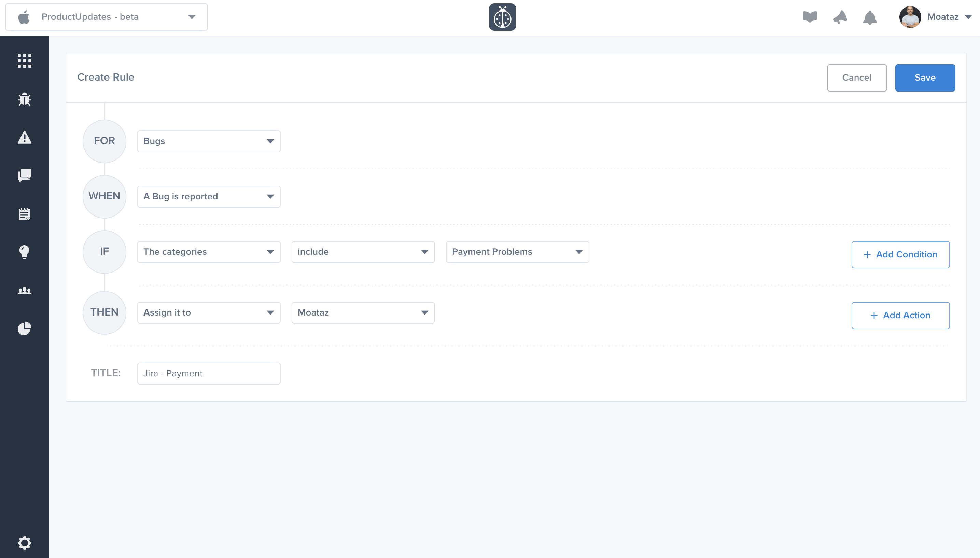Open the dashboard grid icon in sidebar
The image size is (980, 558).
25,60
